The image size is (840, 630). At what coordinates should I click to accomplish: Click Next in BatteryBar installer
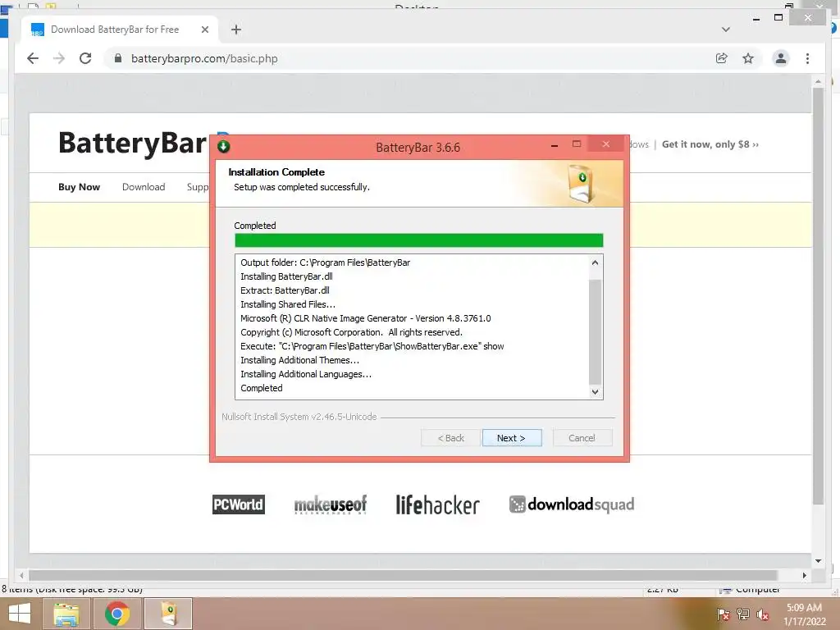coord(512,438)
